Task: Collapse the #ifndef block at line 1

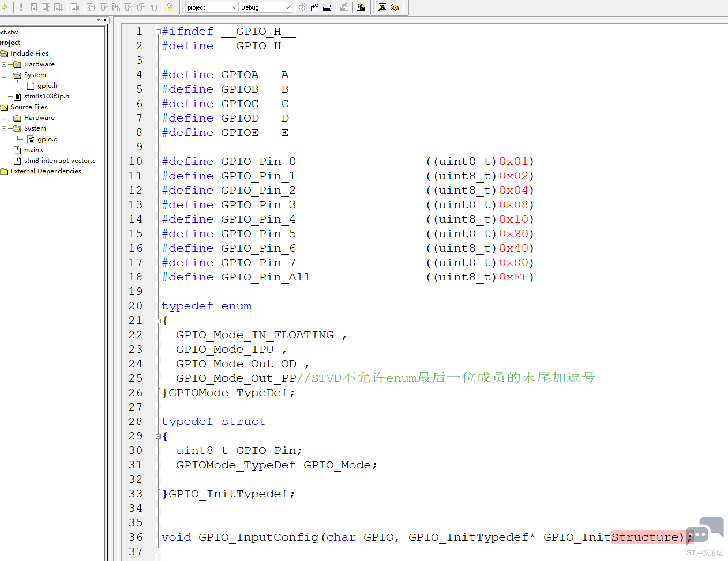Action: click(158, 32)
